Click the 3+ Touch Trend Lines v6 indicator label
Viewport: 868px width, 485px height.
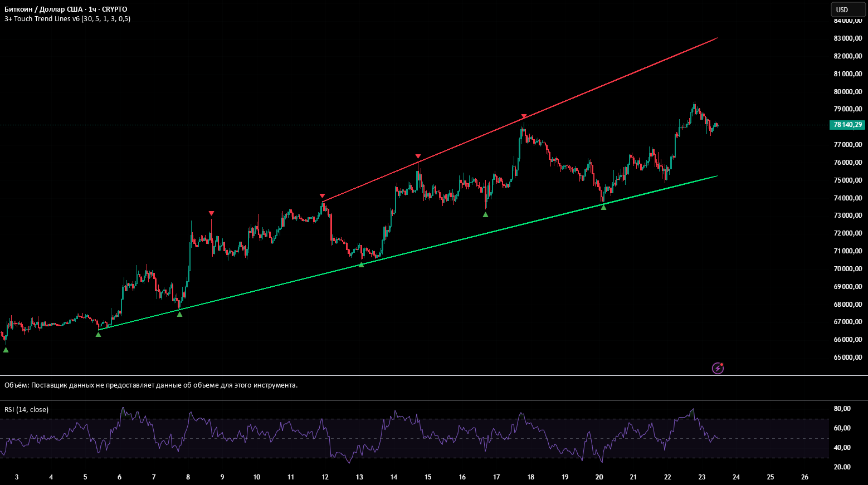[67, 19]
